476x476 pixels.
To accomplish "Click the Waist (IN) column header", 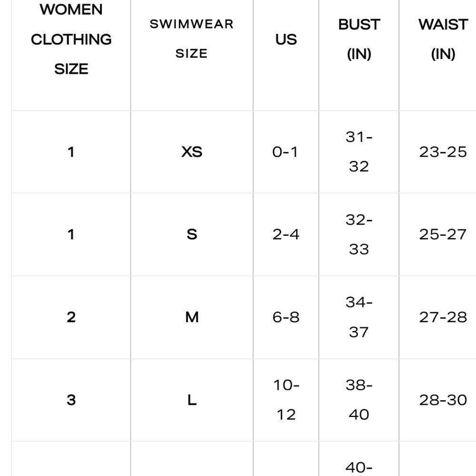I will tap(443, 39).
